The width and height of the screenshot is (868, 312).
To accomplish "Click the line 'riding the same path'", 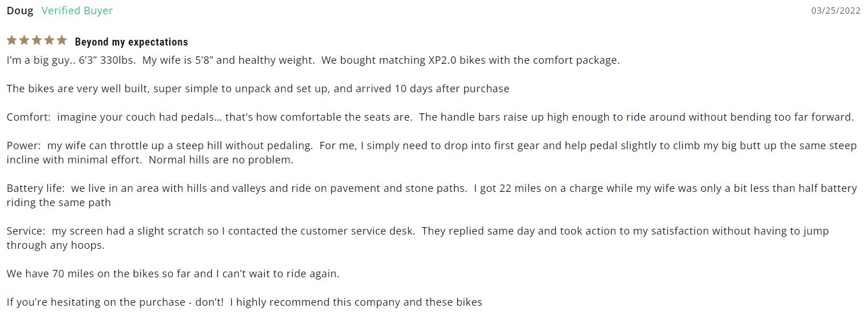I will pos(59,202).
